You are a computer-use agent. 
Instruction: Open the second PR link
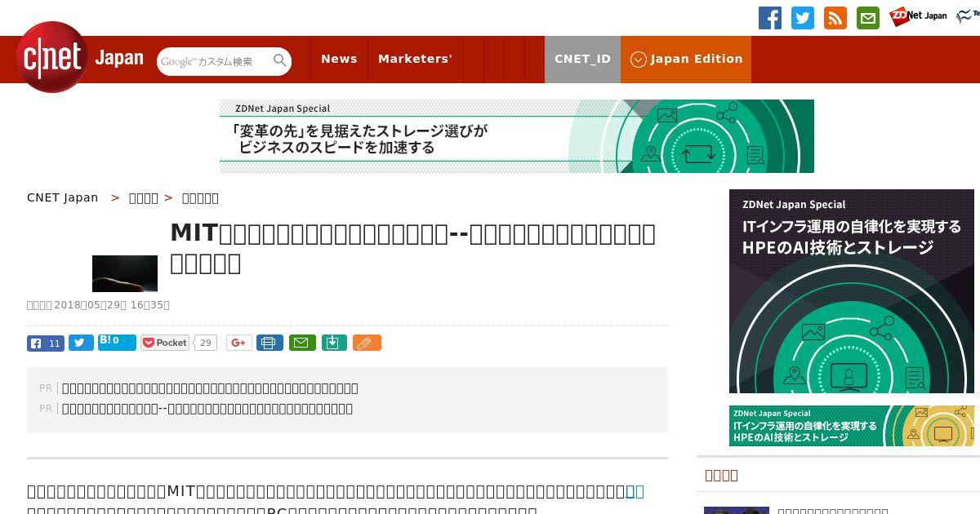207,409
